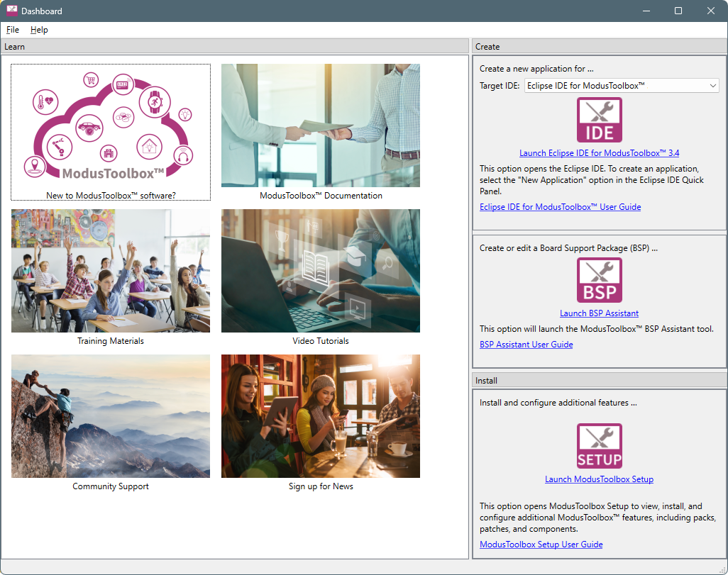Open the Community Support climbers image

point(111,415)
